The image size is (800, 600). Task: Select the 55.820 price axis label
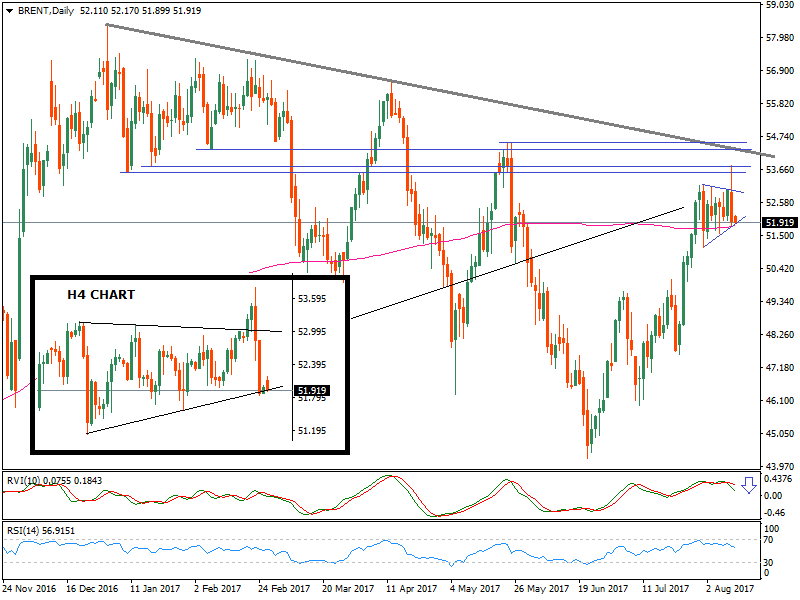pos(780,104)
